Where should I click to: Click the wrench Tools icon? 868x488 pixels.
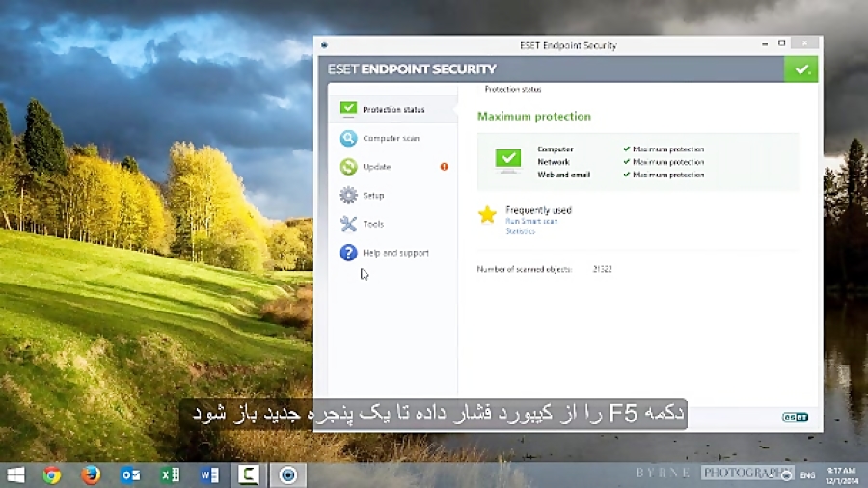(x=348, y=224)
